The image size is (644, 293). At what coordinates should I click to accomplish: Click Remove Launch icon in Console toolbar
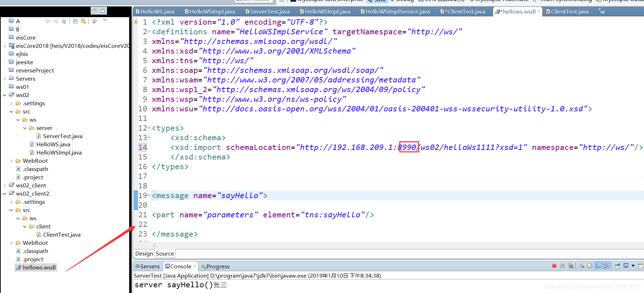(562, 266)
